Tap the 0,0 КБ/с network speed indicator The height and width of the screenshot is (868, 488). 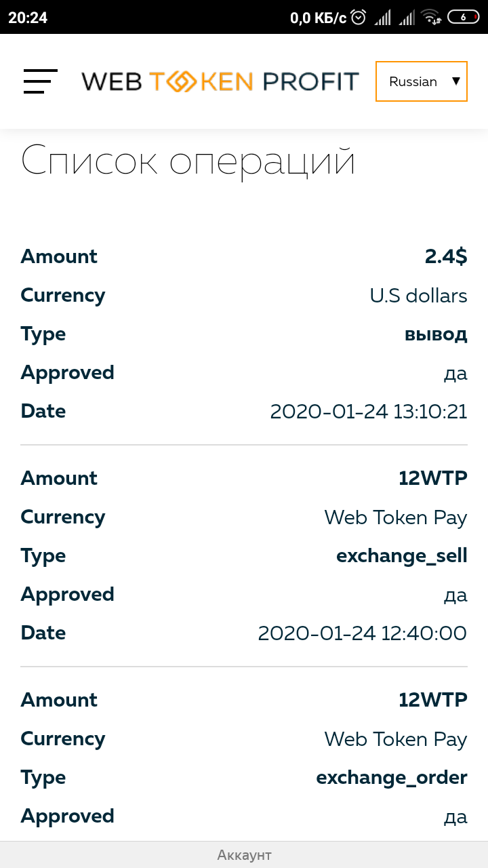click(x=319, y=18)
